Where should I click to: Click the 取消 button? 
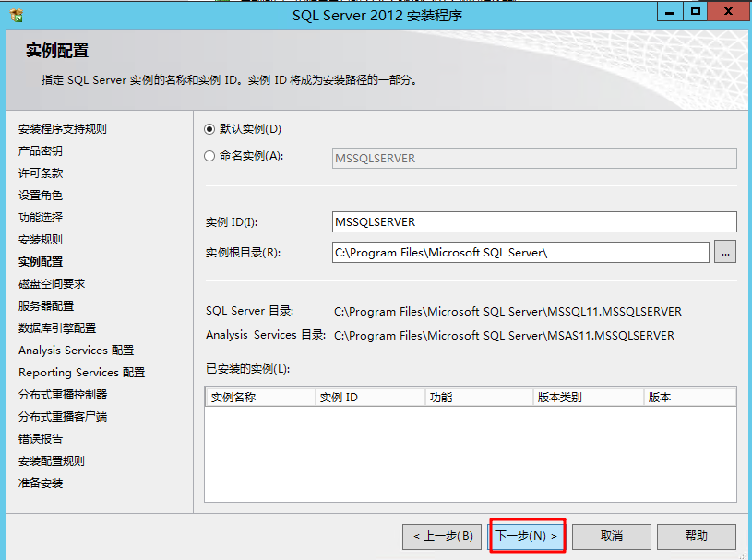coord(612,536)
